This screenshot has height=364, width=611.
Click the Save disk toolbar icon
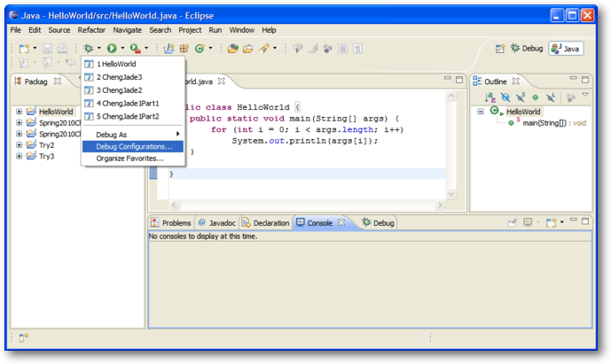(x=47, y=49)
